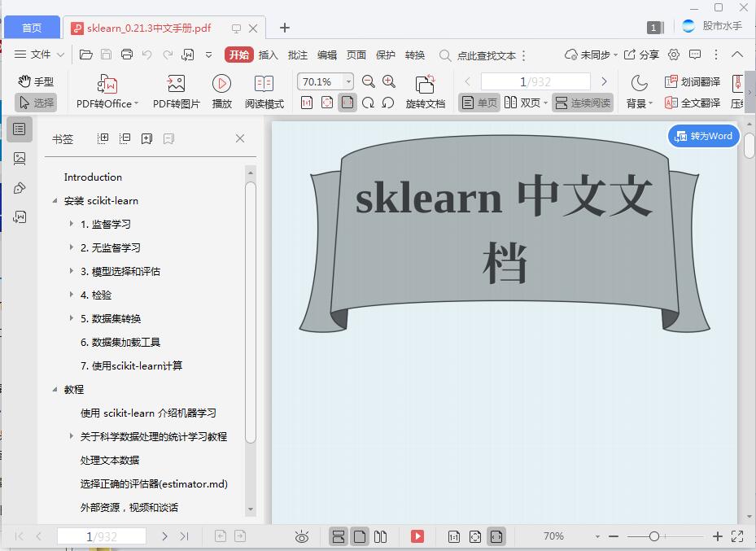This screenshot has height=551, width=756.
Task: Switch to the thumbnail panel in sidebar
Action: tap(20, 158)
